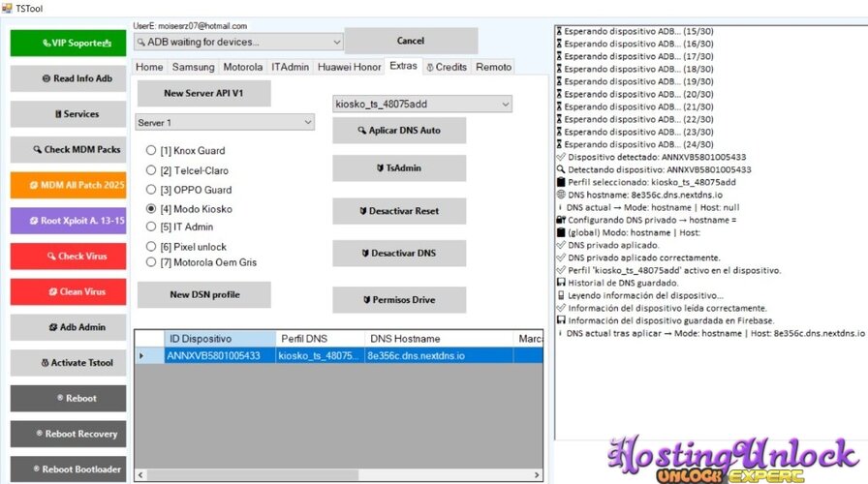
Task: Sort by Perfil DNS column header
Action: click(x=320, y=339)
